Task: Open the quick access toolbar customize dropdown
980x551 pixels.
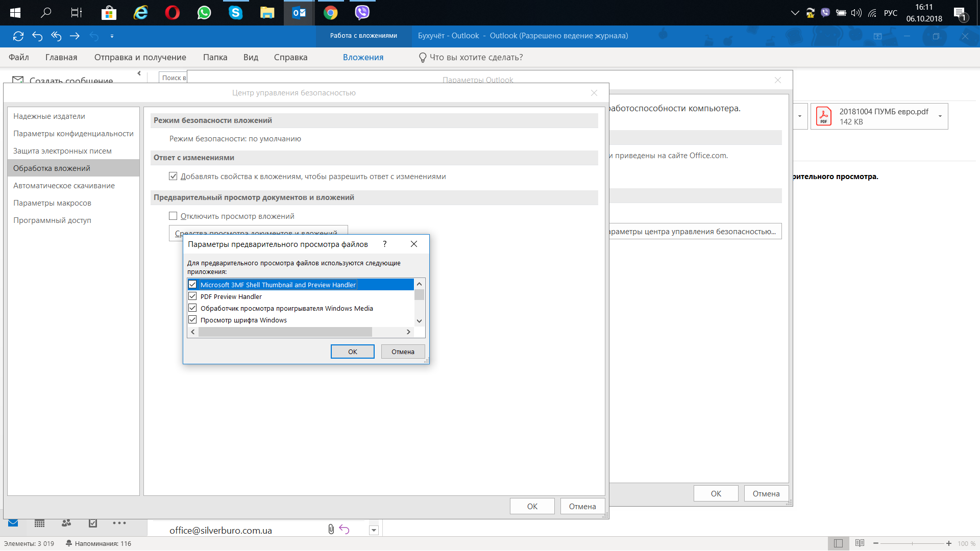Action: (112, 36)
